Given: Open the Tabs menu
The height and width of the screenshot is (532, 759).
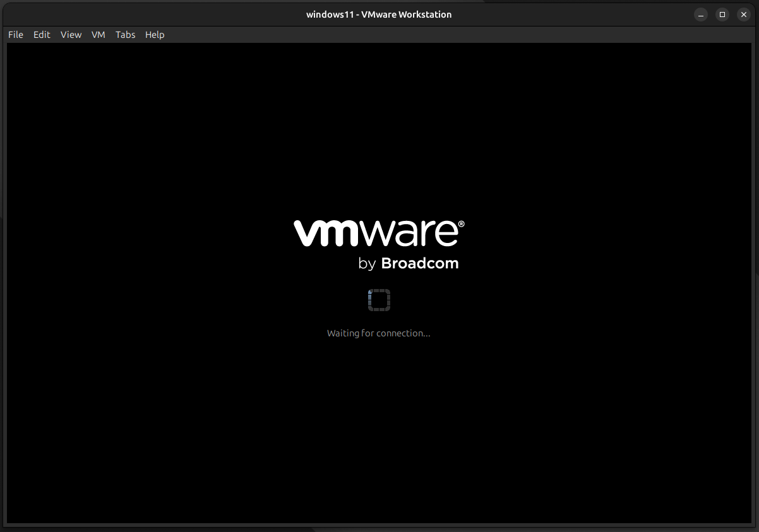Looking at the screenshot, I should click(125, 35).
